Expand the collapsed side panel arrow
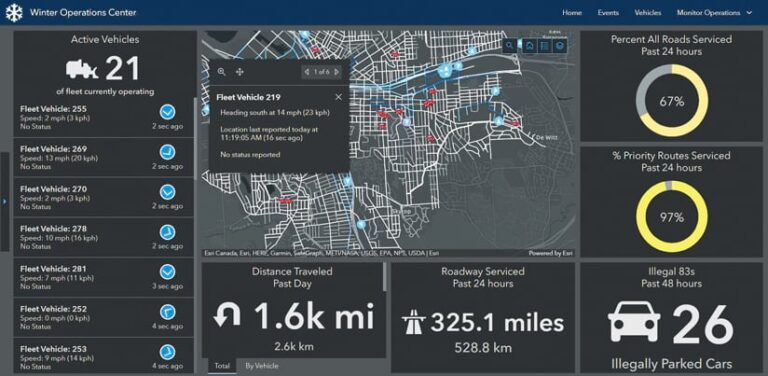Screen dimensions: 768x376 pos(4,201)
